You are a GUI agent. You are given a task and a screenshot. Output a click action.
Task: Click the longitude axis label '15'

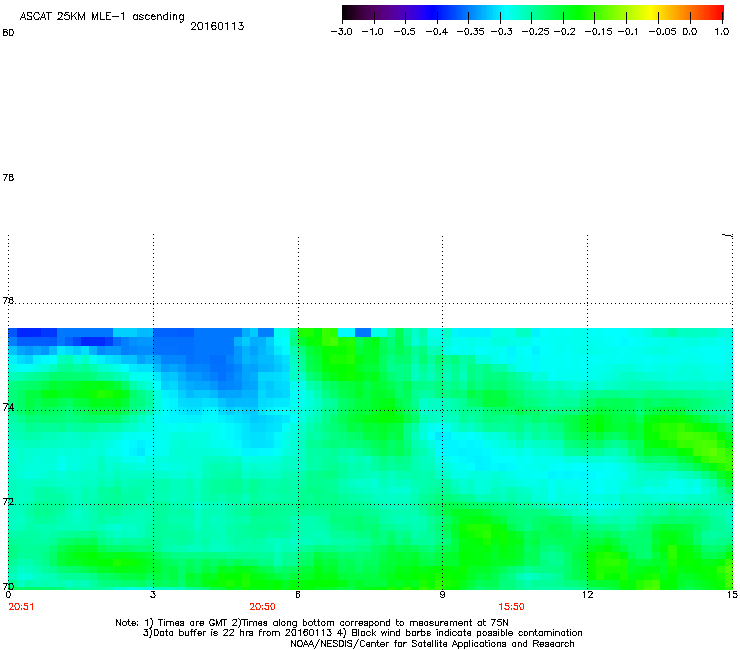[x=732, y=595]
